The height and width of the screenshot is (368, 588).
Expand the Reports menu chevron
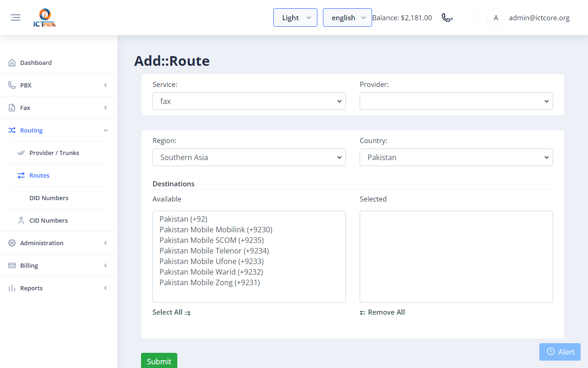click(106, 288)
